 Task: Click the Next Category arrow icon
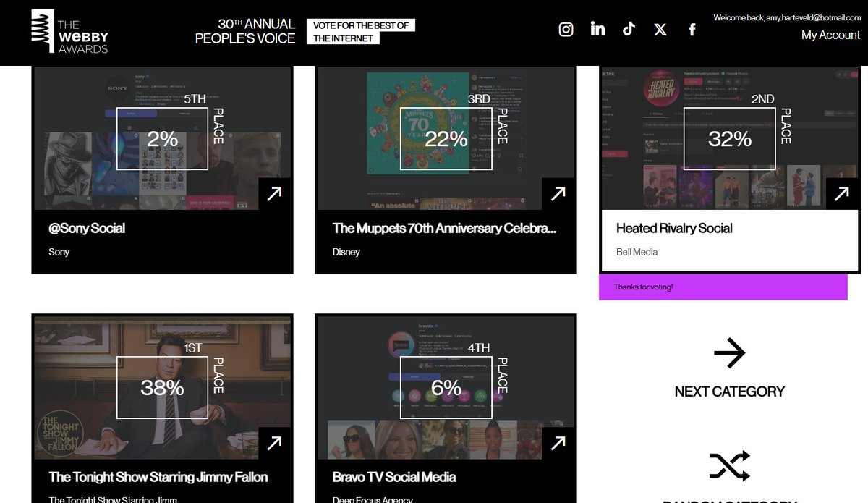[729, 353]
